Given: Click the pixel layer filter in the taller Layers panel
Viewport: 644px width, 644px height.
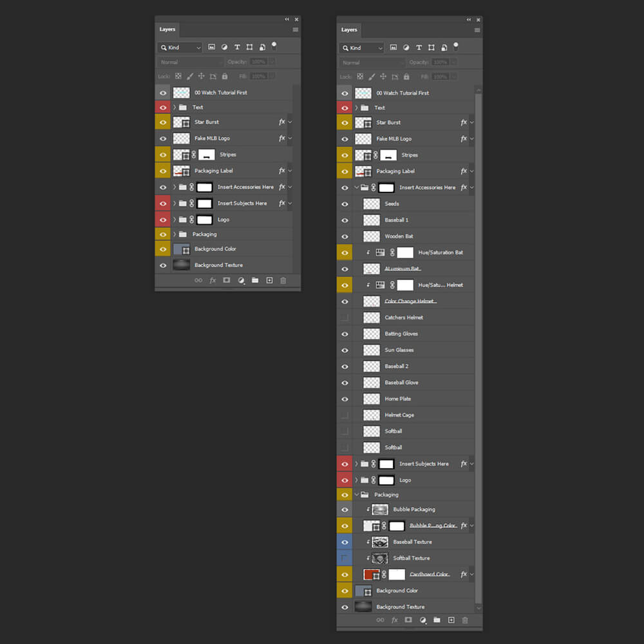Looking at the screenshot, I should click(393, 48).
